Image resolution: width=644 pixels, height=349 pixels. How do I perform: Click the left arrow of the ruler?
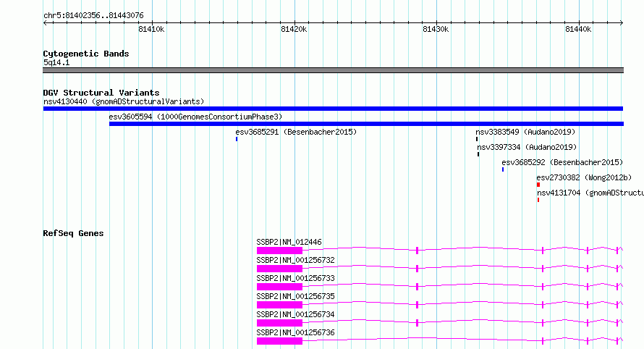(45, 23)
